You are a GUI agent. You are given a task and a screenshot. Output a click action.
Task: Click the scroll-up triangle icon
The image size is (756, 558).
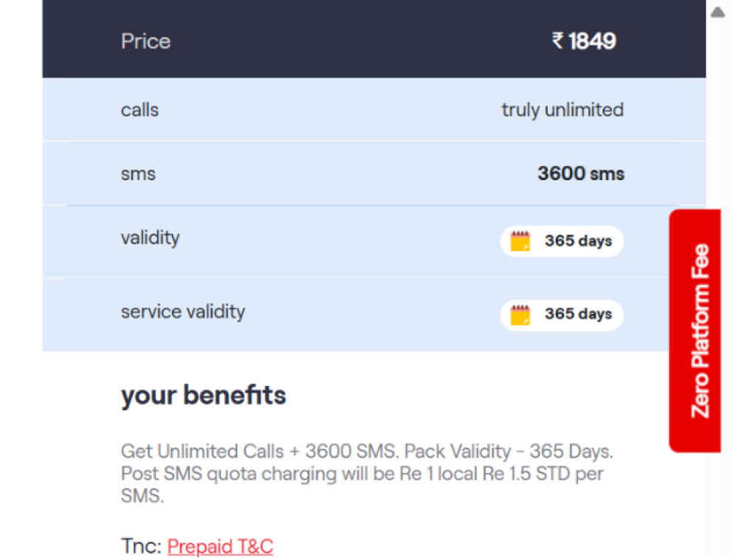[718, 12]
